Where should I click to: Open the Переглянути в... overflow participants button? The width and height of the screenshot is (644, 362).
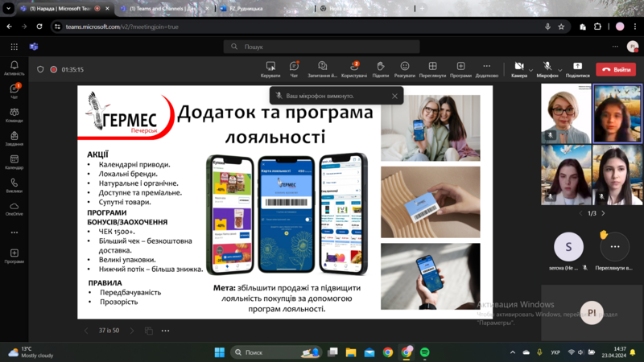pyautogui.click(x=614, y=247)
